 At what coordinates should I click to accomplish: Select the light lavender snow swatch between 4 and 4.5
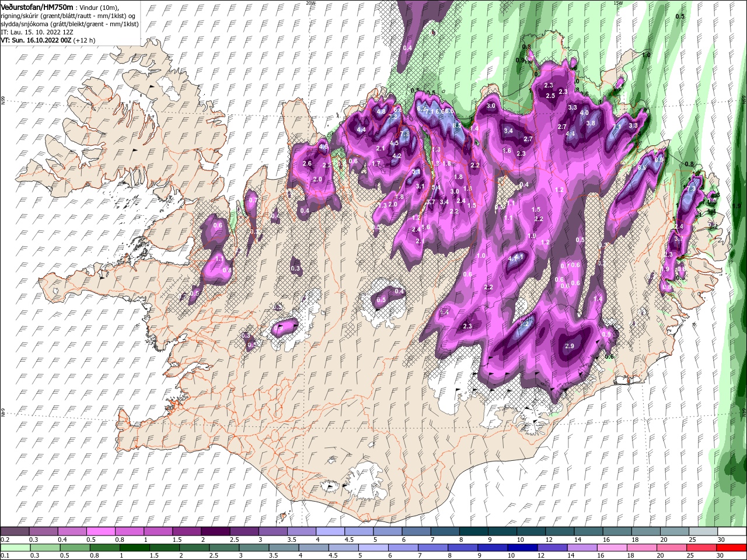[329, 531]
